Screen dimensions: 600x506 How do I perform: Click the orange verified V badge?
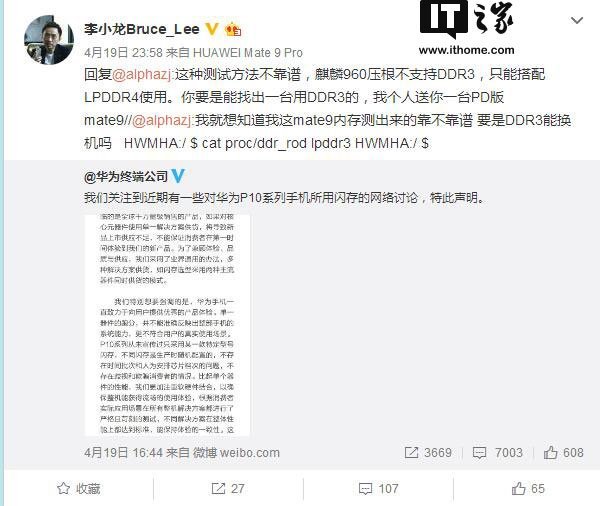point(212,29)
